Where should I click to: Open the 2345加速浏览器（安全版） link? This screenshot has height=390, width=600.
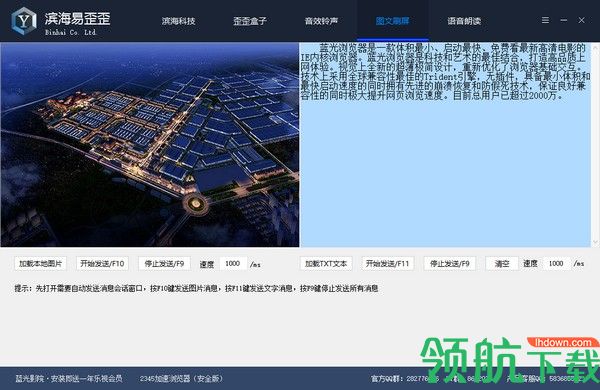click(x=181, y=379)
